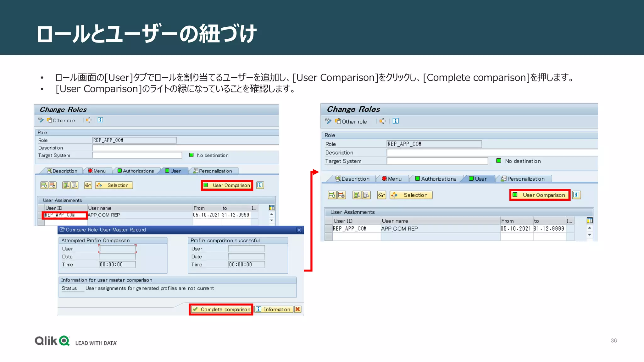Click Display/Change icon in left Change Roles window

41,120
